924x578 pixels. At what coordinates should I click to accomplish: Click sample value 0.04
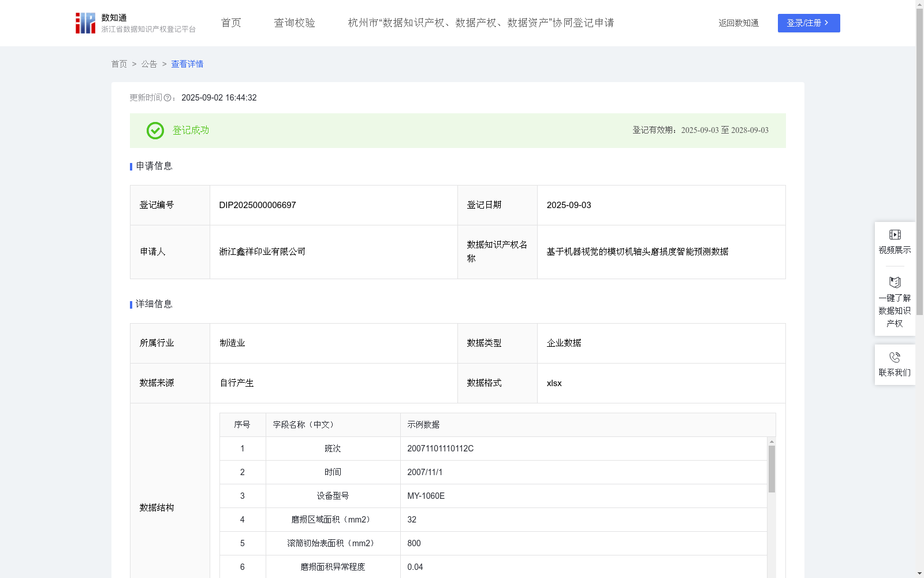415,567
